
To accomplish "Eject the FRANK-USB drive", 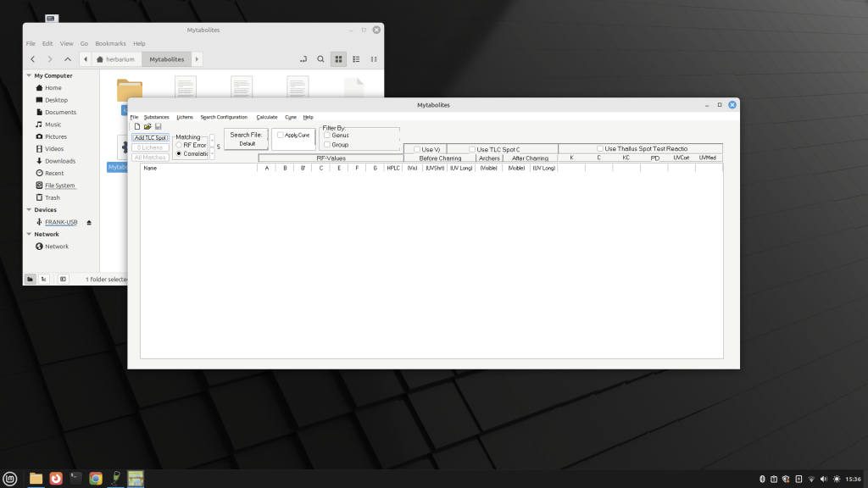I will [89, 222].
